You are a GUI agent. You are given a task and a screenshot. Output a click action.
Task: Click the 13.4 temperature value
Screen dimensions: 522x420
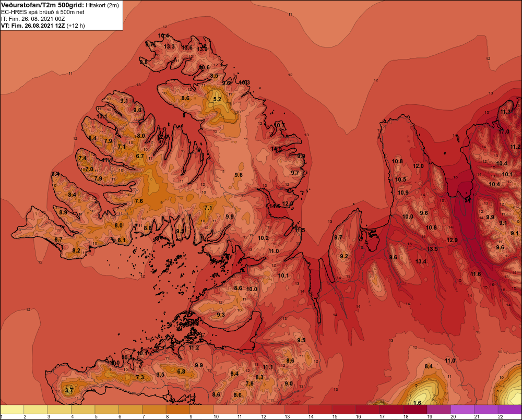point(421,261)
